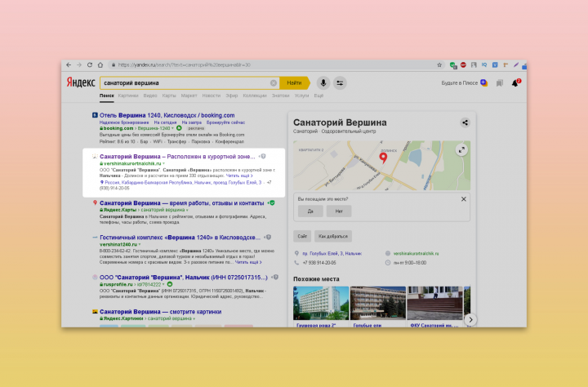This screenshot has width=588, height=387.
Task: Share the Санаторий Вершина card
Action: coord(465,122)
